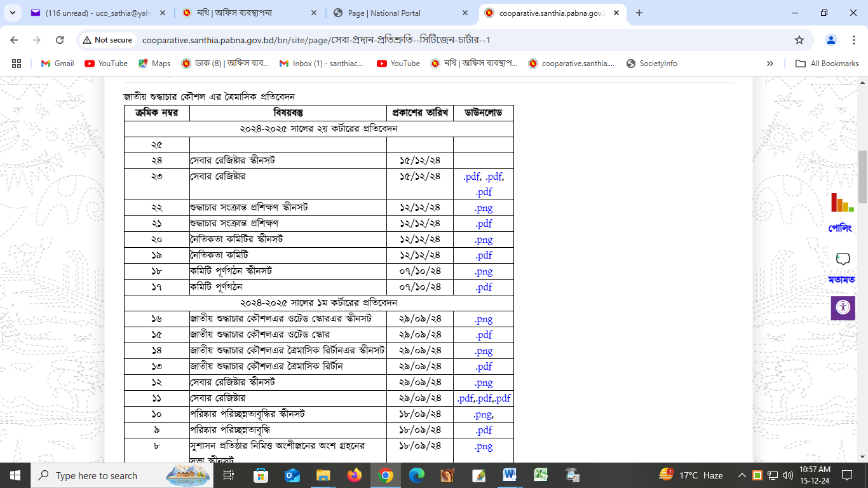Viewport: 868px width, 488px height.
Task: Open Chrome profile avatar icon
Action: (831, 40)
